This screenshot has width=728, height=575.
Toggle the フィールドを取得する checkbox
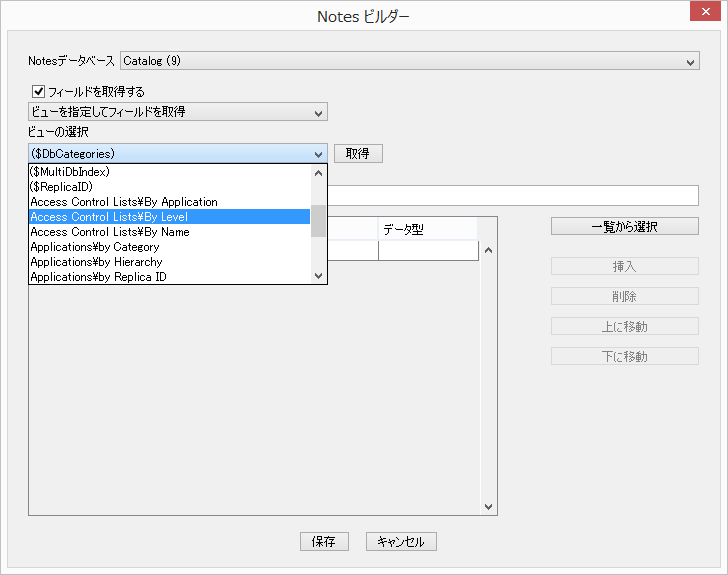[39, 91]
